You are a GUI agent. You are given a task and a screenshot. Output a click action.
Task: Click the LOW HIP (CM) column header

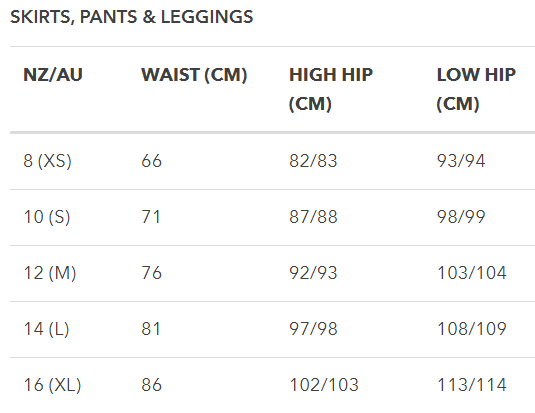476,89
